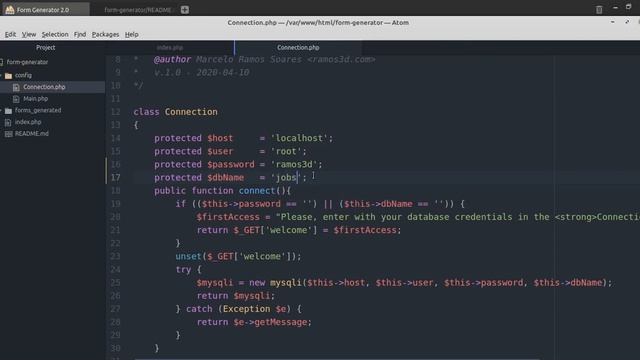Image resolution: width=640 pixels, height=360 pixels.
Task: Expand the forms_generated folder arrow
Action: point(2,111)
